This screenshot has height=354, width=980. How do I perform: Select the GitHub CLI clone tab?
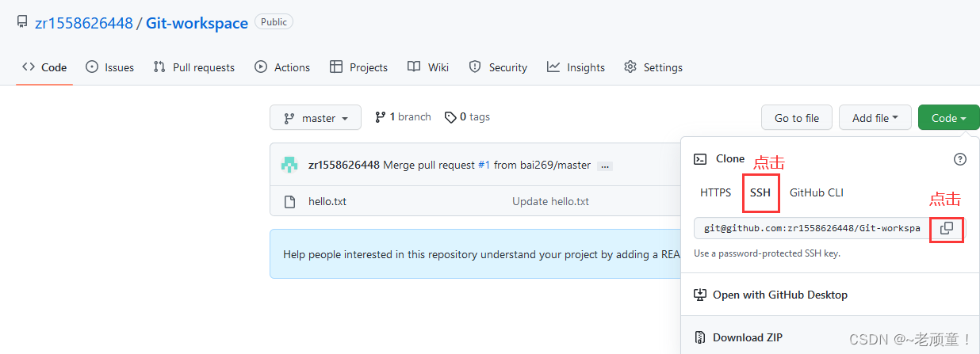tap(817, 192)
